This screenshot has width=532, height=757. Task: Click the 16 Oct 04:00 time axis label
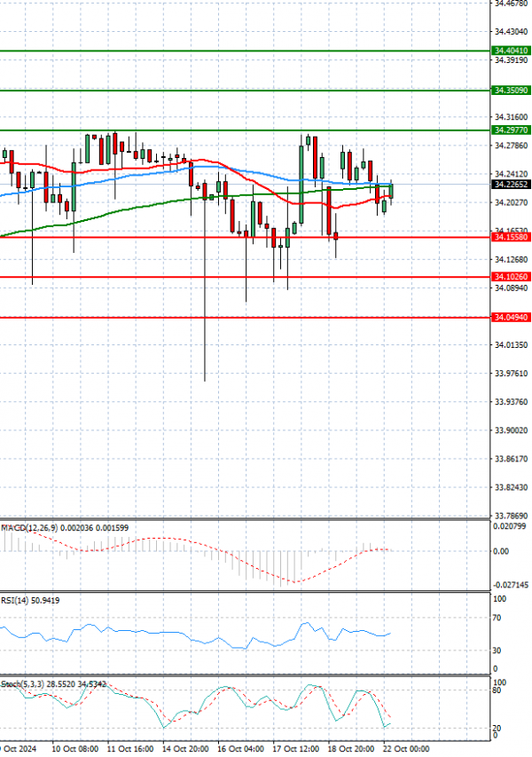tap(240, 749)
